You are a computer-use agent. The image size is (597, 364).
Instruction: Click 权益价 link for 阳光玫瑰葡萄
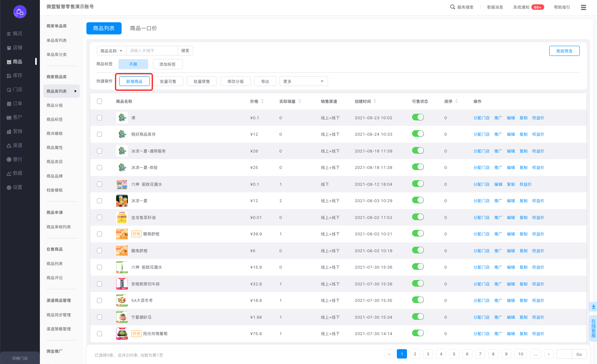[538, 334]
